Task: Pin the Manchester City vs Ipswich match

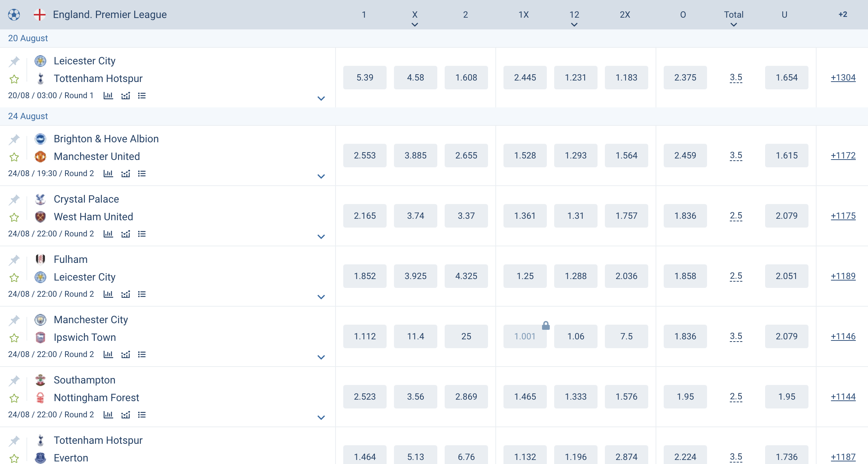Action: [x=14, y=320]
